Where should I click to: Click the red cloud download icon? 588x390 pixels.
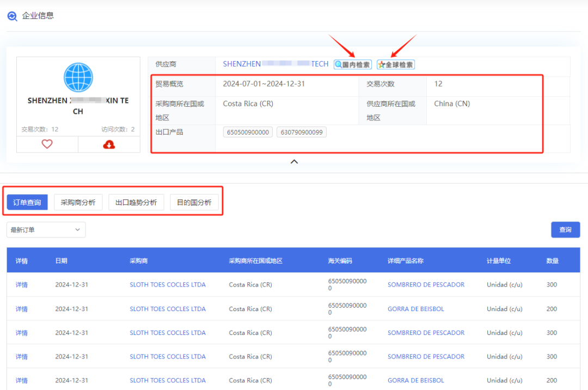[109, 144]
